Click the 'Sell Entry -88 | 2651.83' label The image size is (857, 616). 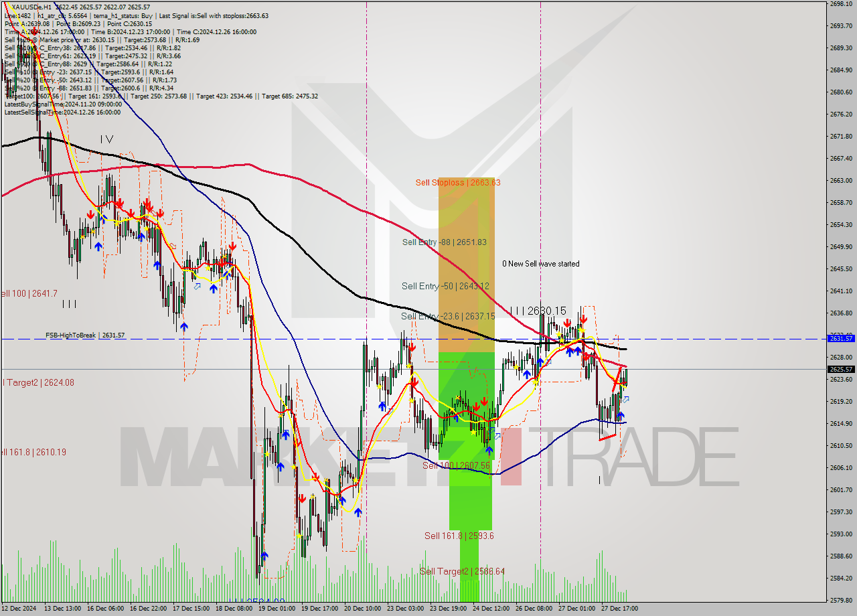click(445, 242)
